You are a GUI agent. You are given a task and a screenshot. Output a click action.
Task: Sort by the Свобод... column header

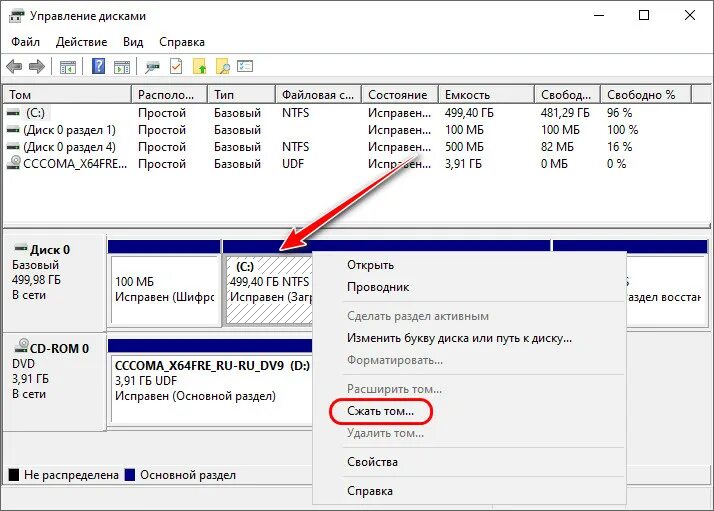click(x=567, y=94)
